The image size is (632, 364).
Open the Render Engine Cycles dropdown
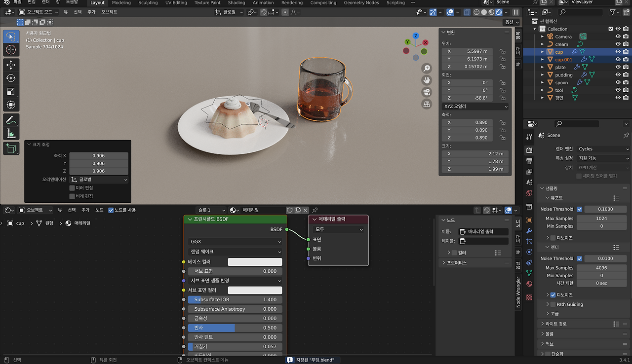(603, 149)
